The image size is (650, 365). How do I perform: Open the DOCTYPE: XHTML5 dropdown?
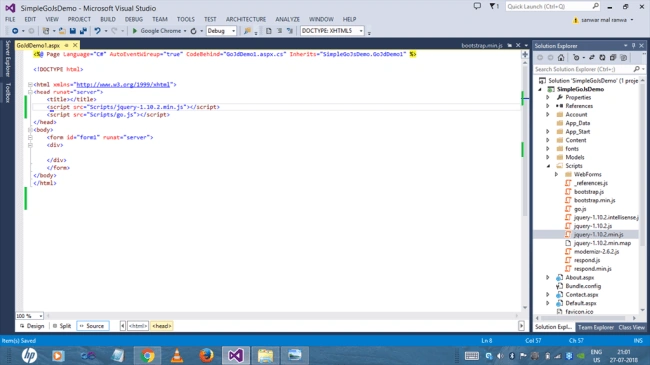click(x=332, y=31)
